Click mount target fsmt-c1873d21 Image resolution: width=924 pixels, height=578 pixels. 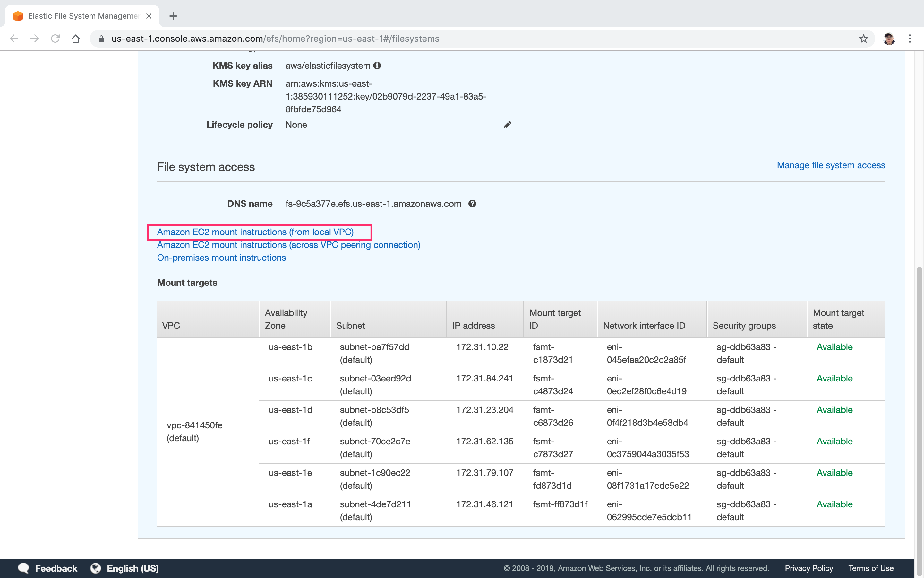click(x=553, y=353)
